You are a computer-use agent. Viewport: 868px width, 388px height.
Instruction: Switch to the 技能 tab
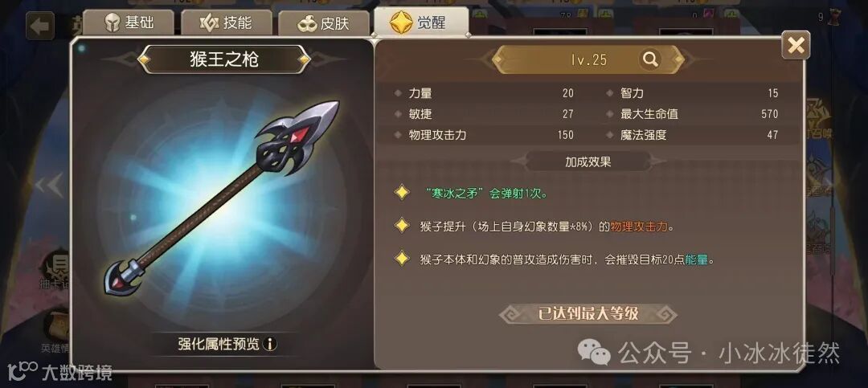coord(227,23)
